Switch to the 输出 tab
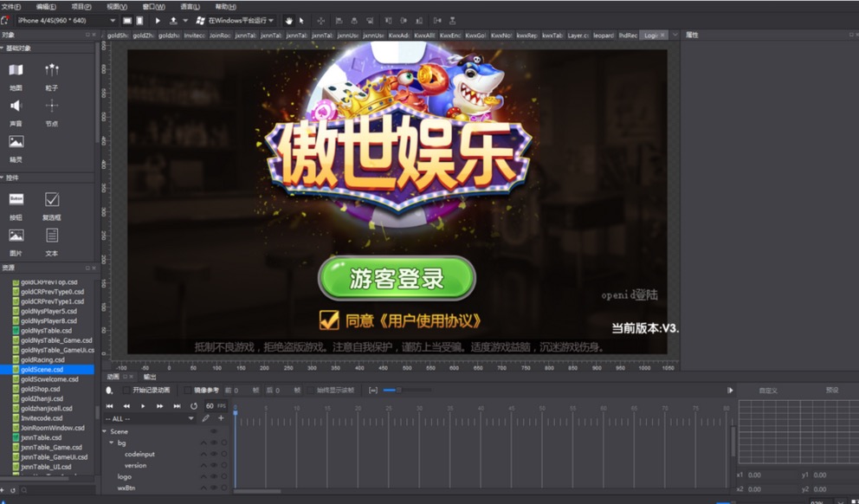Image resolution: width=859 pixels, height=504 pixels. pos(150,377)
